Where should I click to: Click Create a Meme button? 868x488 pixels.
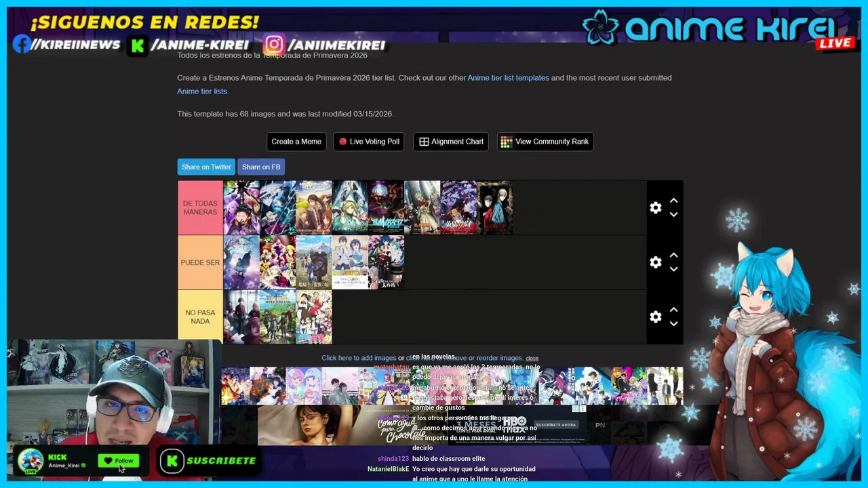[296, 142]
